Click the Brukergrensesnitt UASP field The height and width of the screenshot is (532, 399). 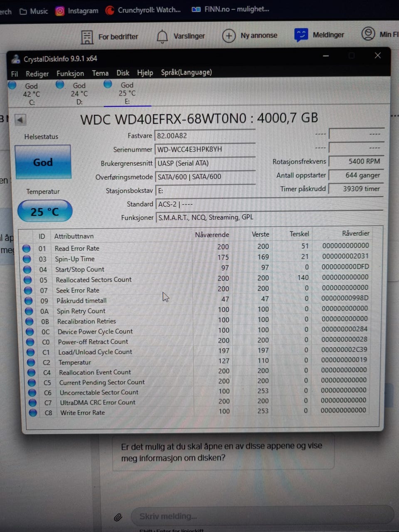click(205, 163)
